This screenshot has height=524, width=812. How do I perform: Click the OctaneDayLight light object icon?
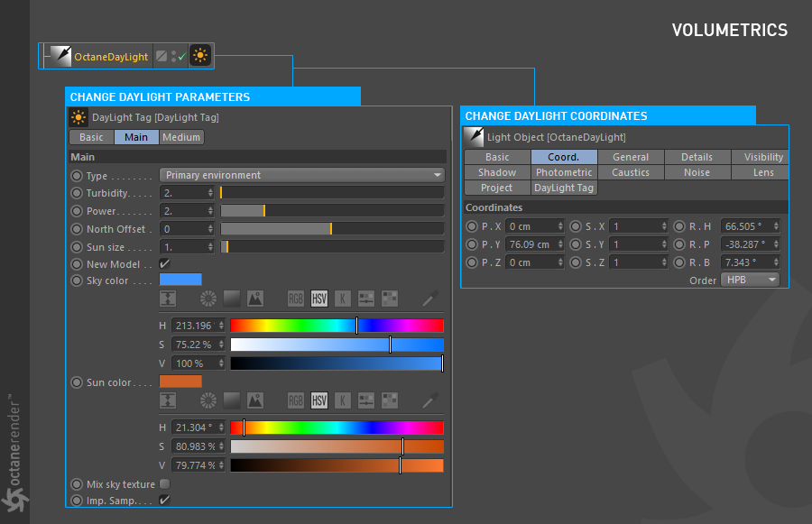click(60, 56)
